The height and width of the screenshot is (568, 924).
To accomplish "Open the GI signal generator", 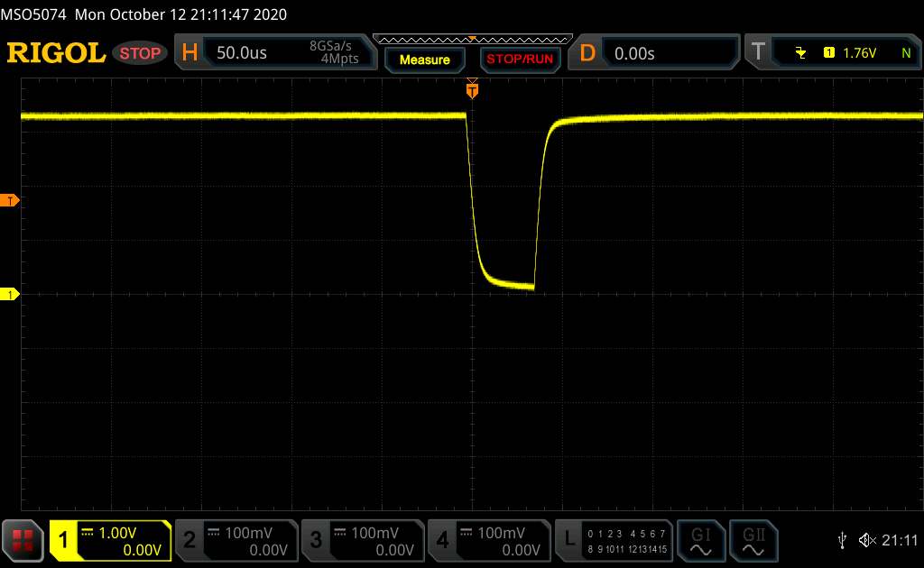I will pyautogui.click(x=700, y=540).
